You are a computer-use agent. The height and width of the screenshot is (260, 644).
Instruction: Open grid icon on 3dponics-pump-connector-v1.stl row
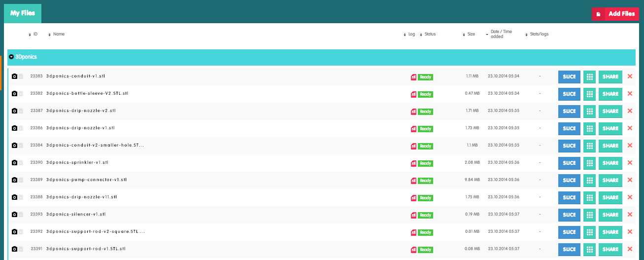[589, 181]
